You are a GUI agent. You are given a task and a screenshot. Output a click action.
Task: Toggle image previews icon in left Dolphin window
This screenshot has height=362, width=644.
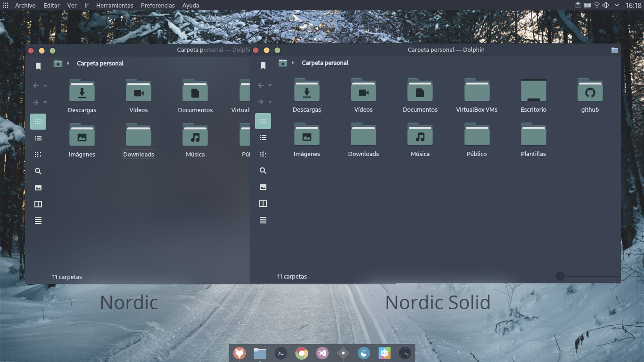pyautogui.click(x=38, y=188)
